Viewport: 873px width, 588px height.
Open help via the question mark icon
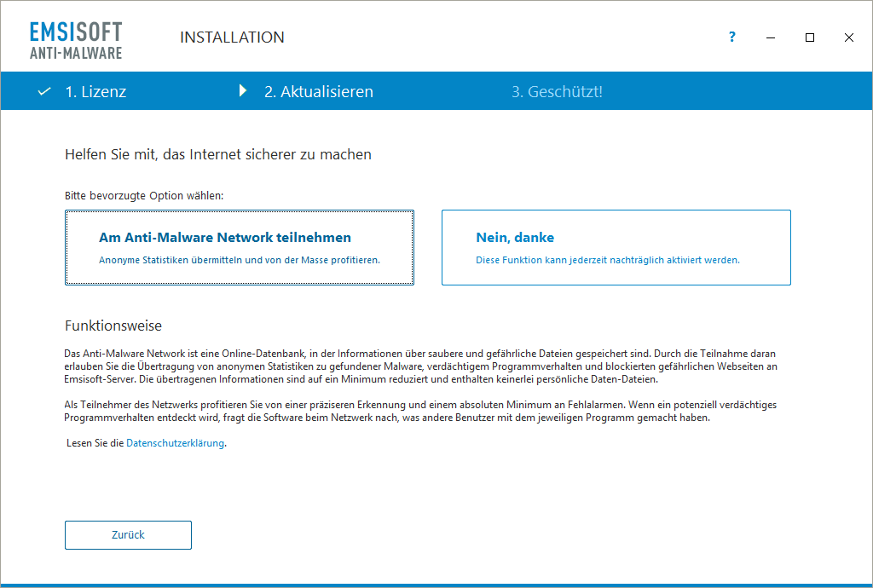pyautogui.click(x=731, y=37)
